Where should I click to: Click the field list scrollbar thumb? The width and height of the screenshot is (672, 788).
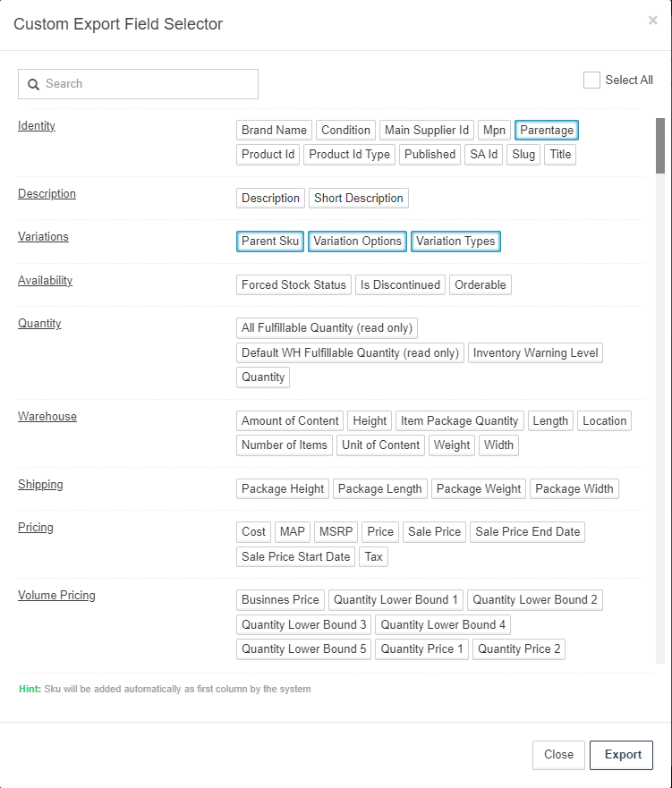(660, 146)
